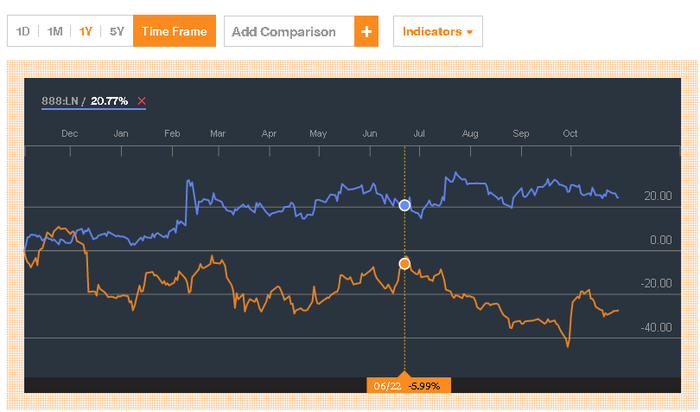Image resolution: width=700 pixels, height=412 pixels.
Task: Click the 20.00 y-axis label
Action: [x=658, y=196]
